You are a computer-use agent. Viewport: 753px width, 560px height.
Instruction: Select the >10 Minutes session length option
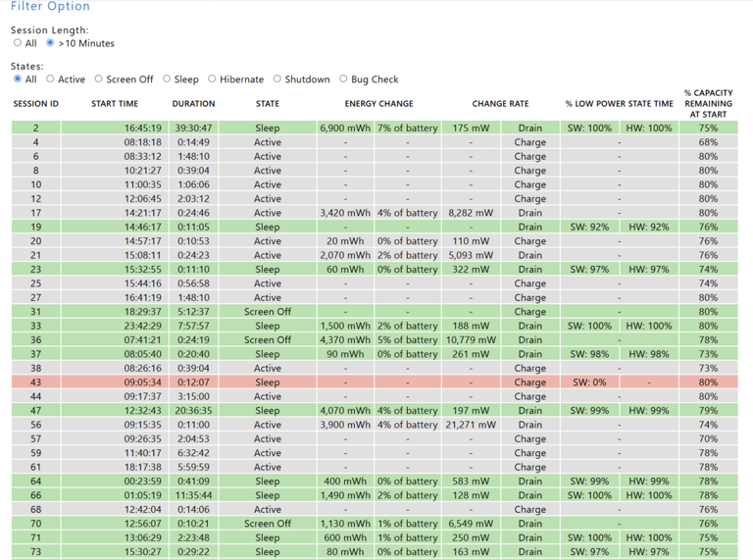click(50, 43)
